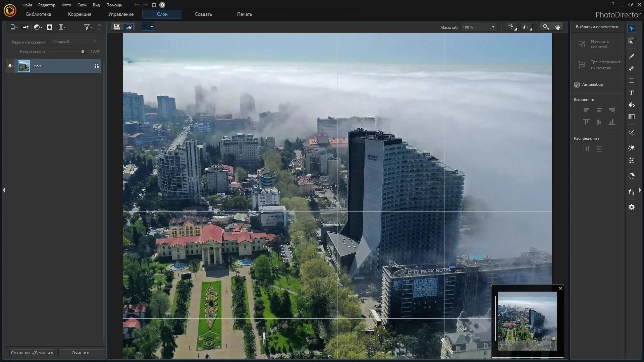The image size is (644, 362).
Task: Open the adjustment layer options
Action: point(38,27)
